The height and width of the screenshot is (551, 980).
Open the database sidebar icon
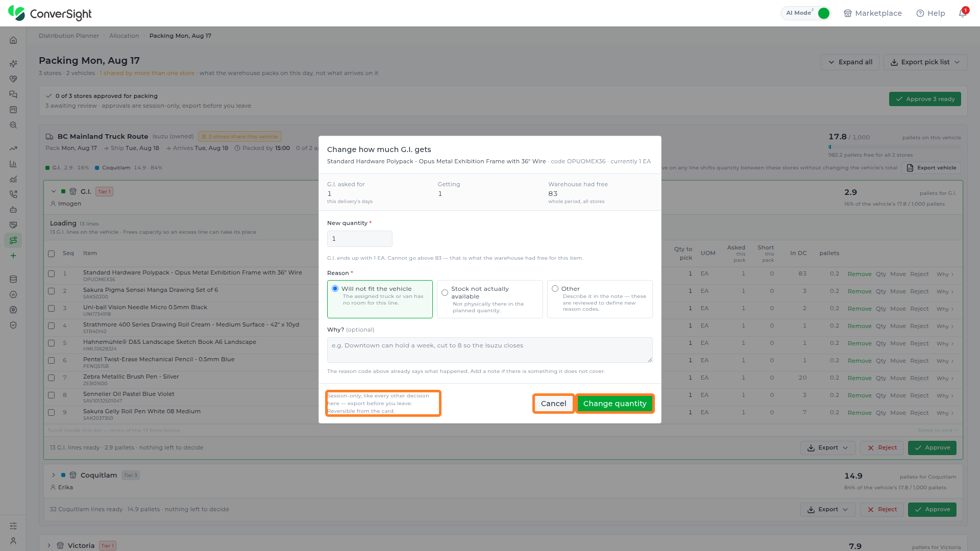pos(13,279)
